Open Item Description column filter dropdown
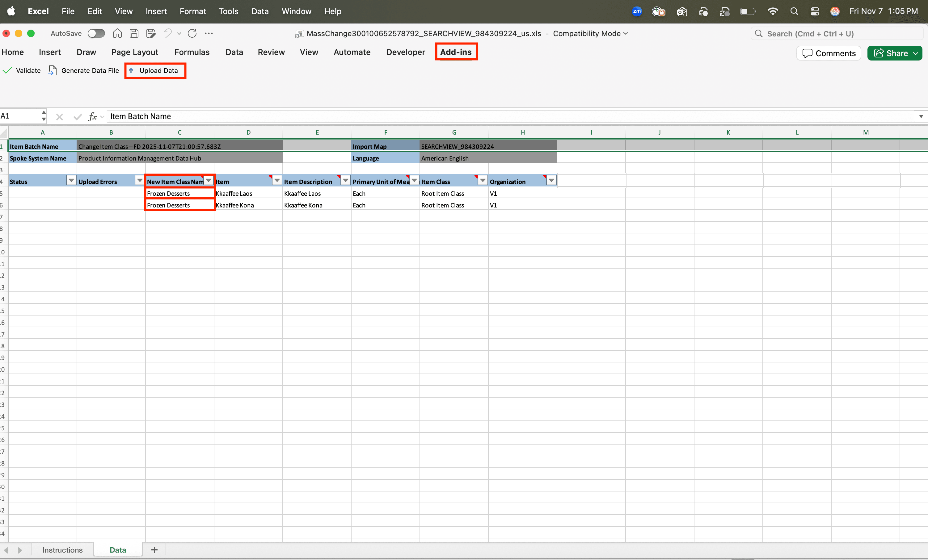Viewport: 928px width, 560px height. point(345,181)
